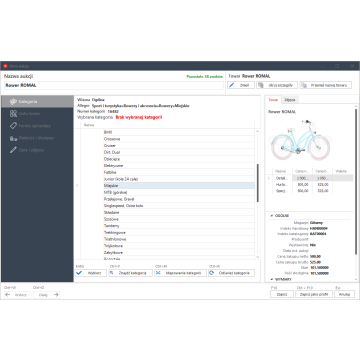Click the pencil icon beside Opis i zdjęcia
The image size is (360, 360).
click(13, 150)
